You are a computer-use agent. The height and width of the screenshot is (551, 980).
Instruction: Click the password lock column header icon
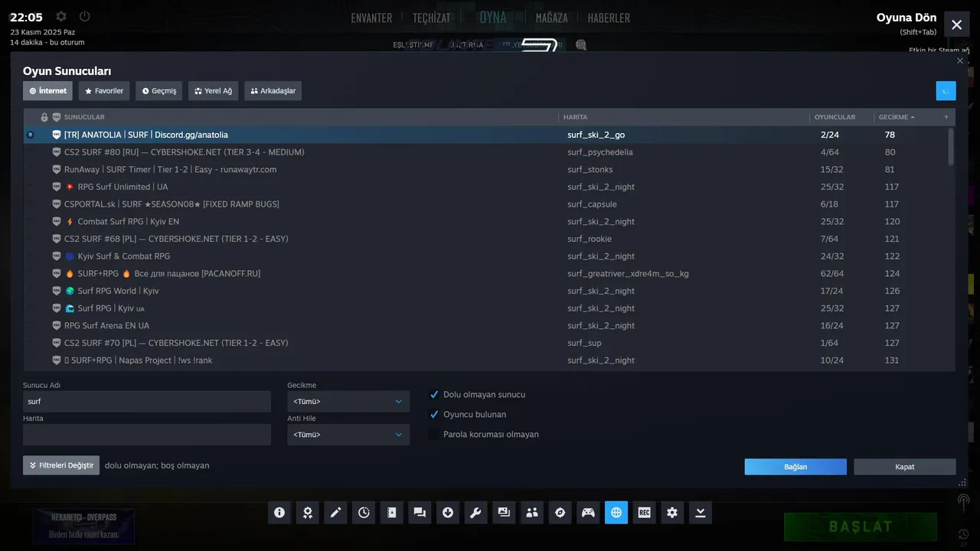pyautogui.click(x=44, y=117)
